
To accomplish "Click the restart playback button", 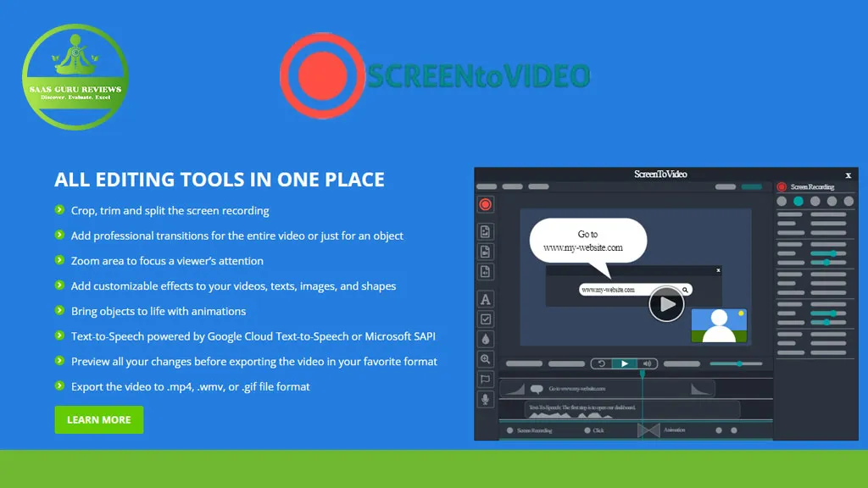I will pyautogui.click(x=602, y=363).
